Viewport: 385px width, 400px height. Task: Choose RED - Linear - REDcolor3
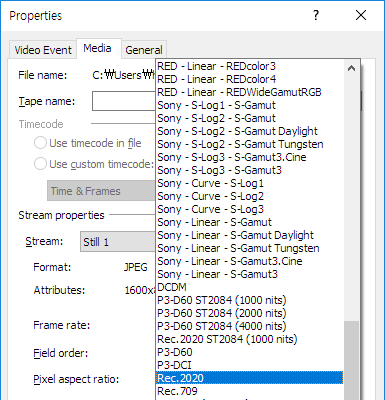coord(249,66)
